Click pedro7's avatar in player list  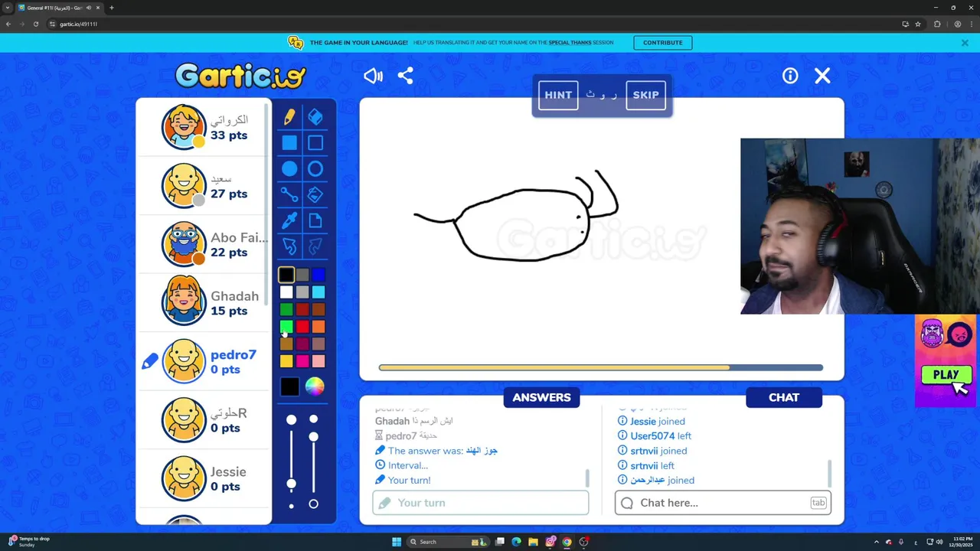point(184,361)
